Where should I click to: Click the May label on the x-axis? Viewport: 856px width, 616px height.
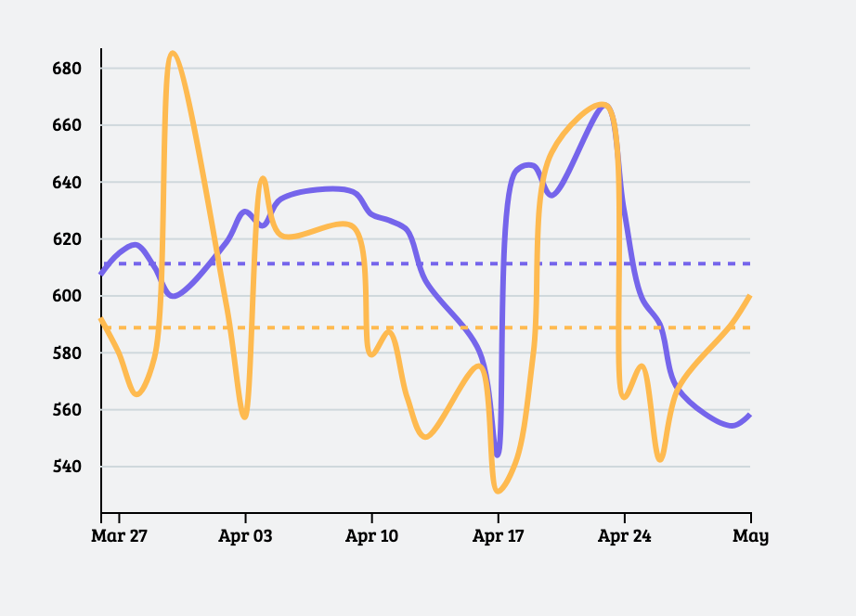750,536
